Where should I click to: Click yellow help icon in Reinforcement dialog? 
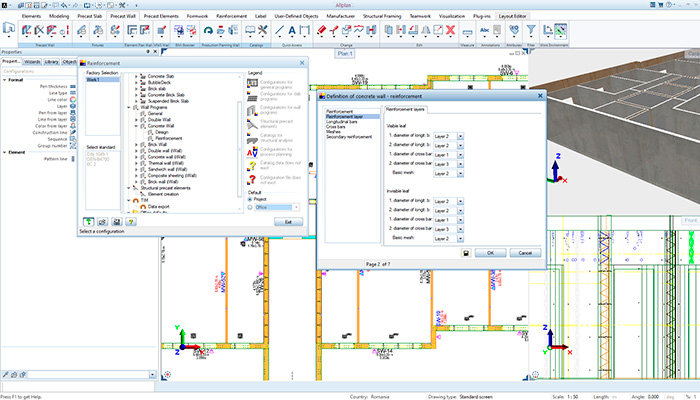point(131,222)
